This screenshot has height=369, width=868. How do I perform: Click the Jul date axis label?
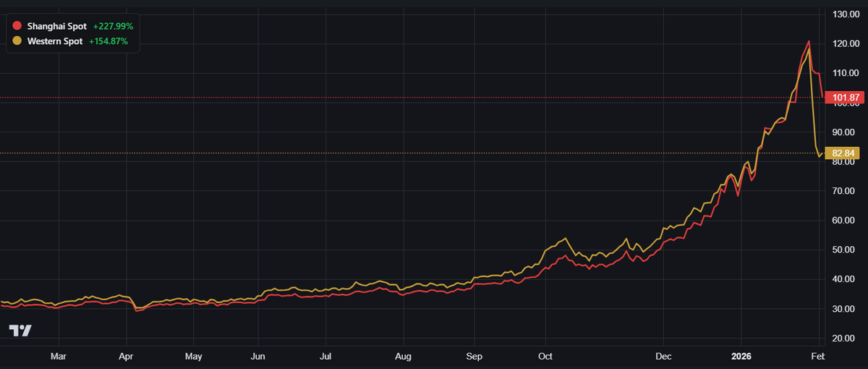tap(325, 357)
